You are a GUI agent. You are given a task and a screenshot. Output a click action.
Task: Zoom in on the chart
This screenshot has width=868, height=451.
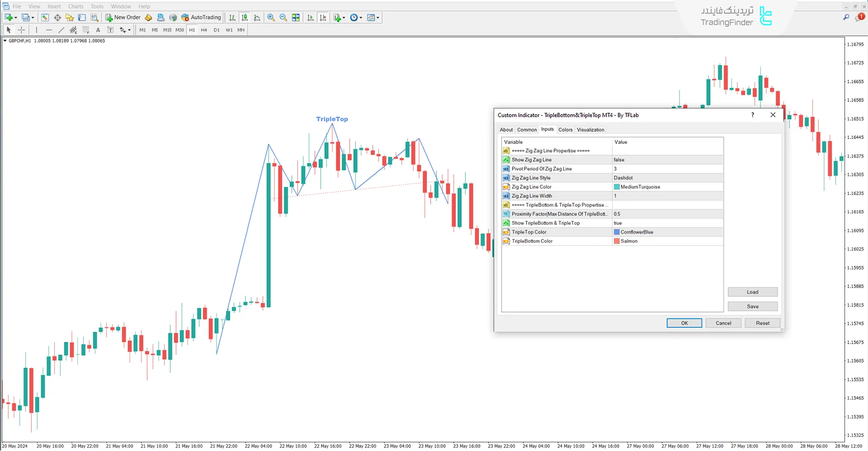click(x=270, y=17)
